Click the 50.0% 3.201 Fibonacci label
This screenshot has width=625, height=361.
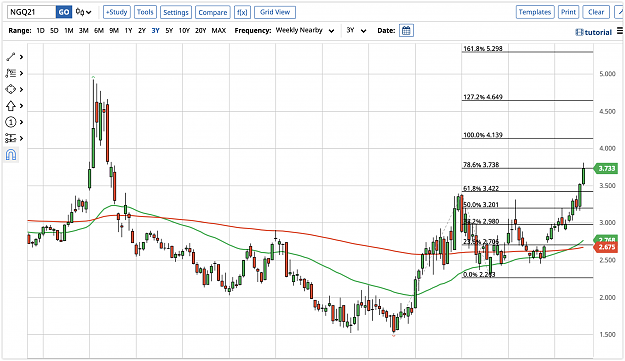tap(481, 205)
